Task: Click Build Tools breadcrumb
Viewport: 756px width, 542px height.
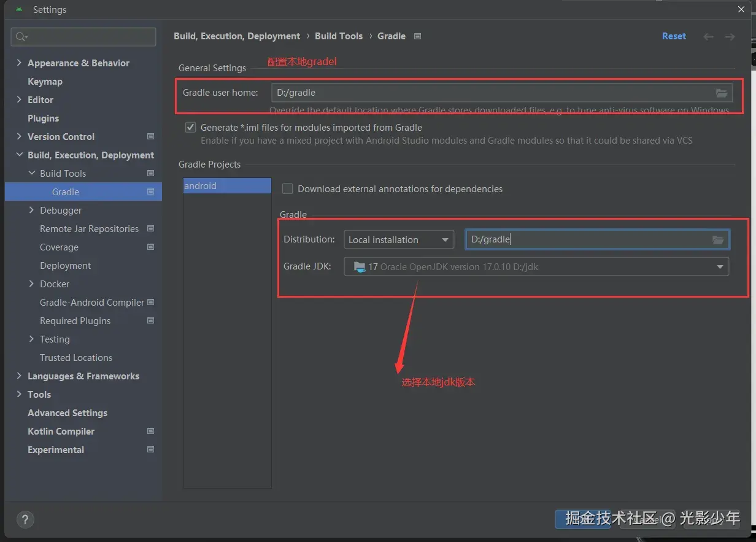Action: 339,36
